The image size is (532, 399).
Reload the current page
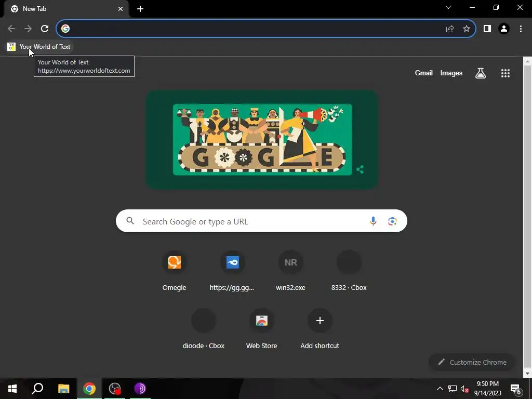pos(45,29)
